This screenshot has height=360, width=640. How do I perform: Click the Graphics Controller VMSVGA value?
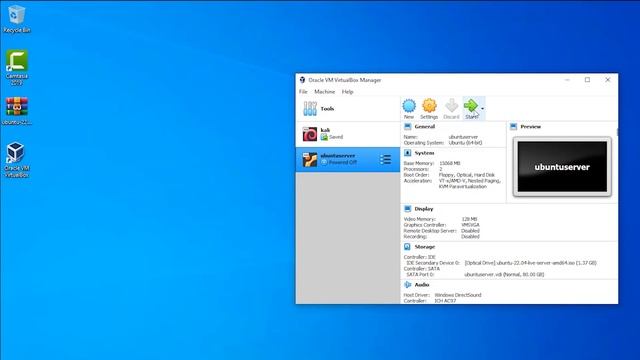click(x=470, y=225)
